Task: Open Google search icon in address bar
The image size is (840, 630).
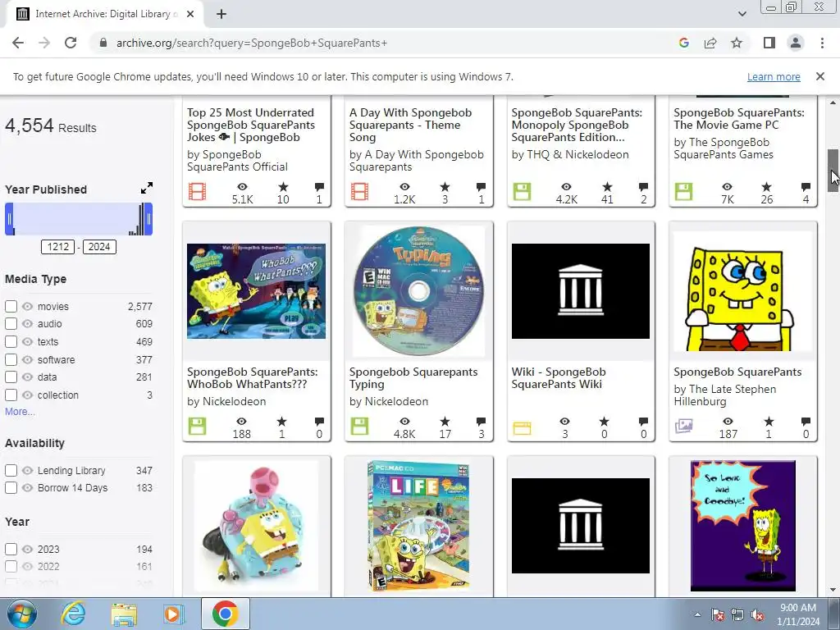Action: click(x=683, y=43)
